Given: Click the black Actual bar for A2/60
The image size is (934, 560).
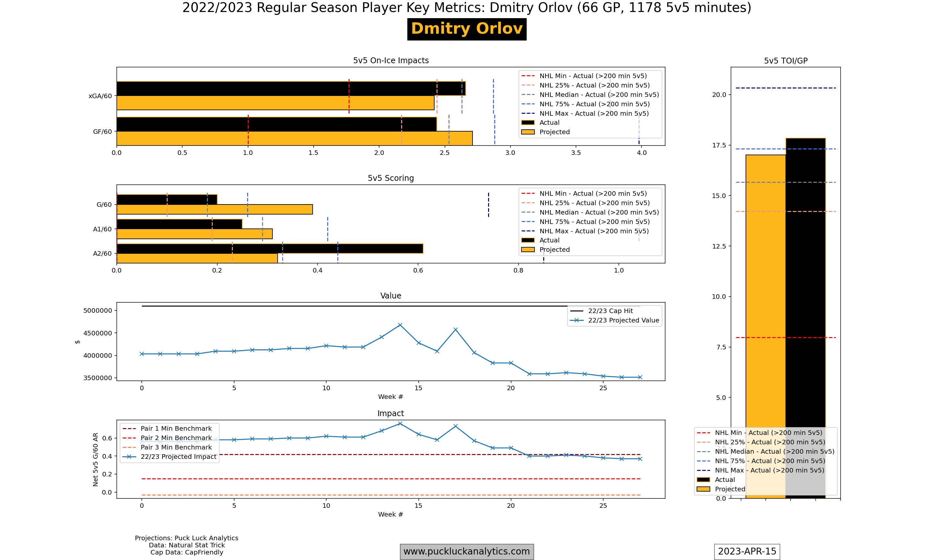Looking at the screenshot, I should (x=270, y=249).
